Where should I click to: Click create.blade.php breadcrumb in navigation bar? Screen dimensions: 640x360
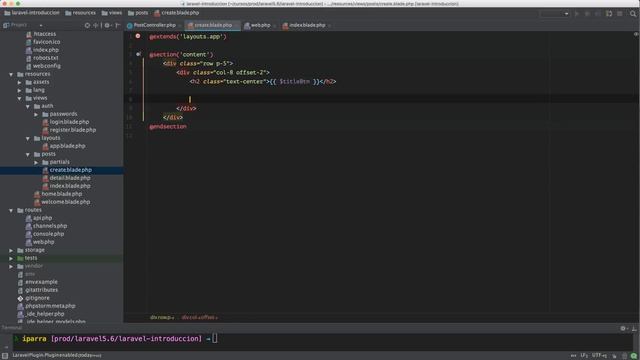point(177,13)
